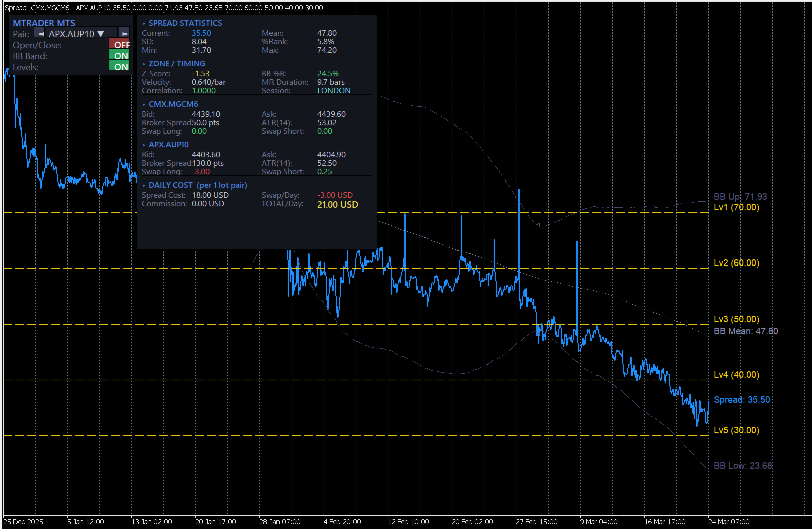This screenshot has height=529, width=812.
Task: Click the Mean value 47.80 in Spread Statistics
Action: click(327, 33)
